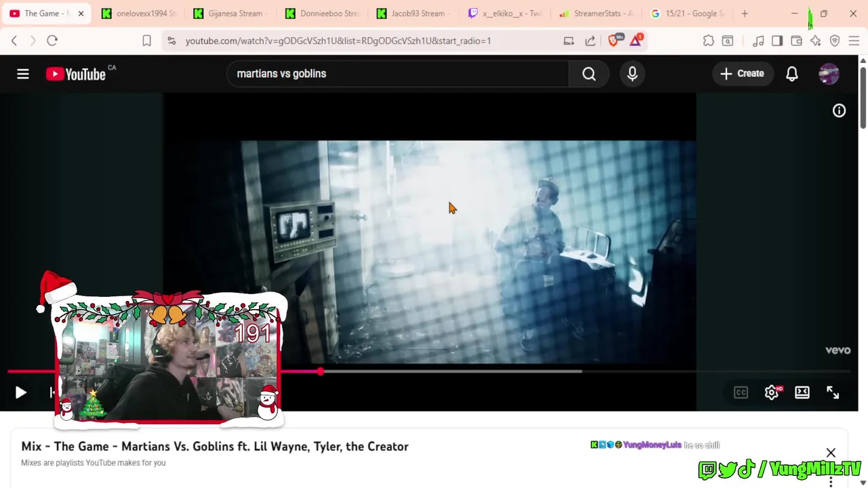This screenshot has height=488, width=868.
Task: Open Brave VPN shield icon
Action: [x=835, y=41]
